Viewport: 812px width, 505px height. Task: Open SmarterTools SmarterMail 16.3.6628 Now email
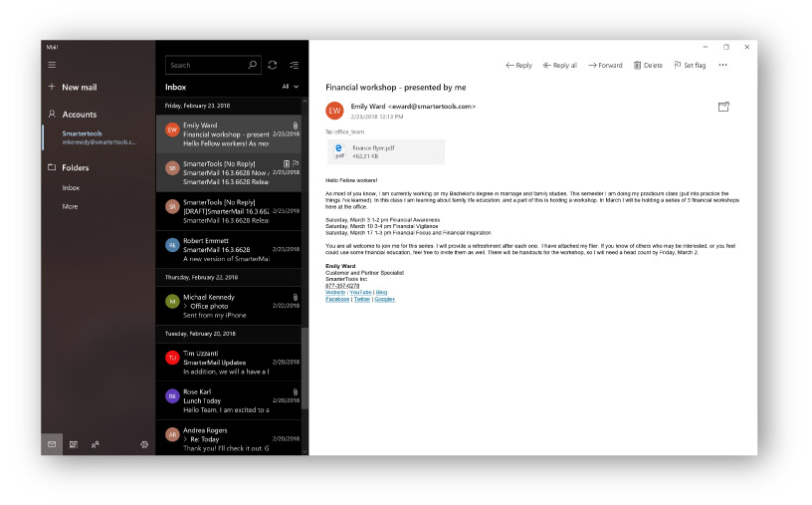[229, 172]
